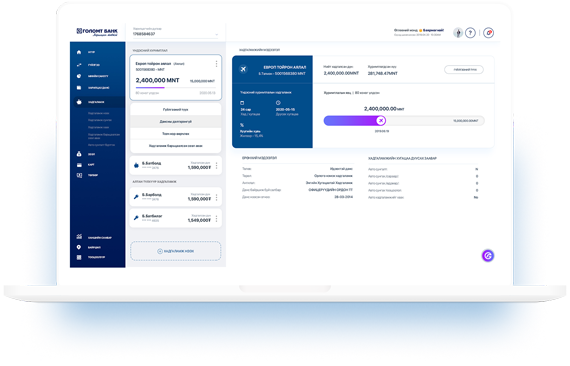The width and height of the screenshot is (570, 366).
Task: Open the pie chart icon in the sidebar
Action: (x=79, y=76)
